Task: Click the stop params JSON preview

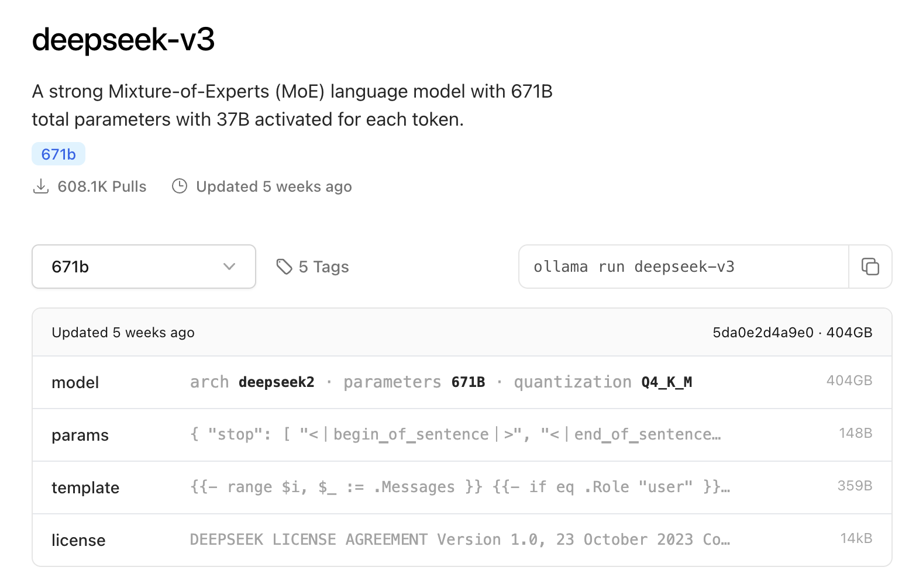Action: tap(455, 434)
